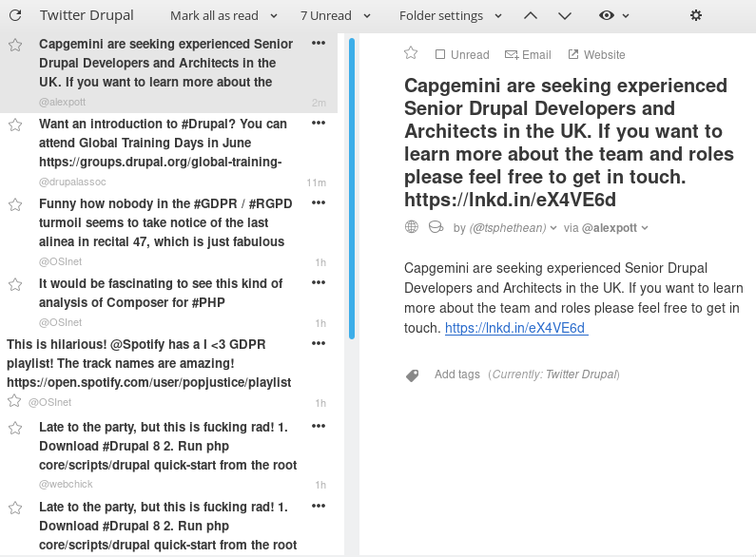756x557 pixels.
Task: Expand the eye view-mode dropdown arrow
Action: (626, 16)
